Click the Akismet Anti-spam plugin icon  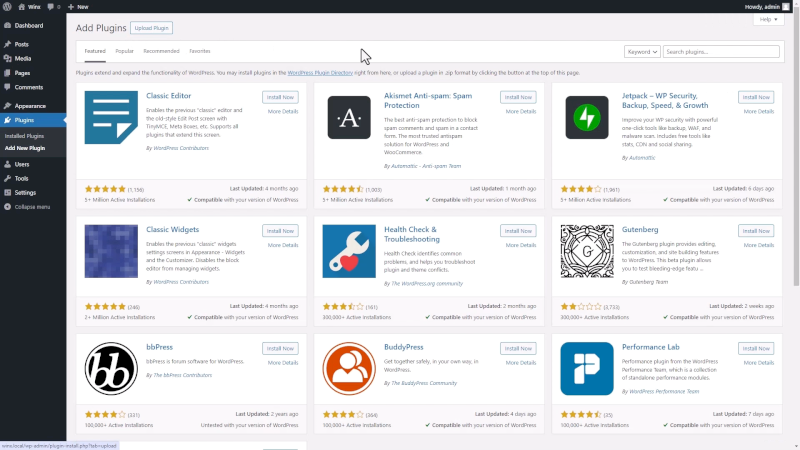pyautogui.click(x=349, y=117)
